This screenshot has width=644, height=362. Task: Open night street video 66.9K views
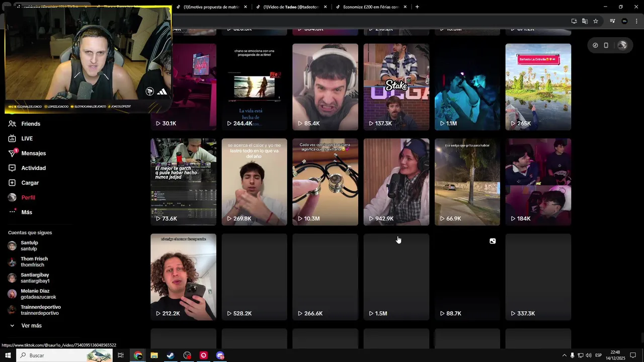pos(467,182)
